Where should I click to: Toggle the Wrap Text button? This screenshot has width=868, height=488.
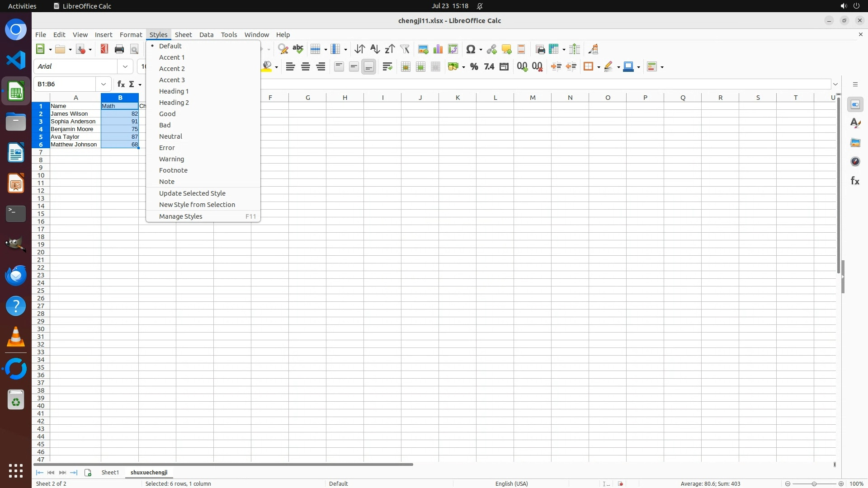pyautogui.click(x=387, y=67)
